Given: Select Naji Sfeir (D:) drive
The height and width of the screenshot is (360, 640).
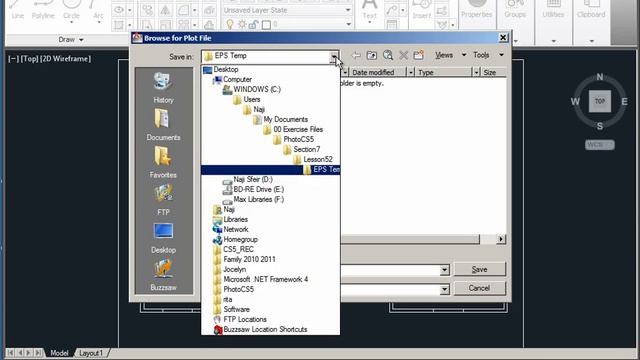Looking at the screenshot, I should pyautogui.click(x=248, y=179).
